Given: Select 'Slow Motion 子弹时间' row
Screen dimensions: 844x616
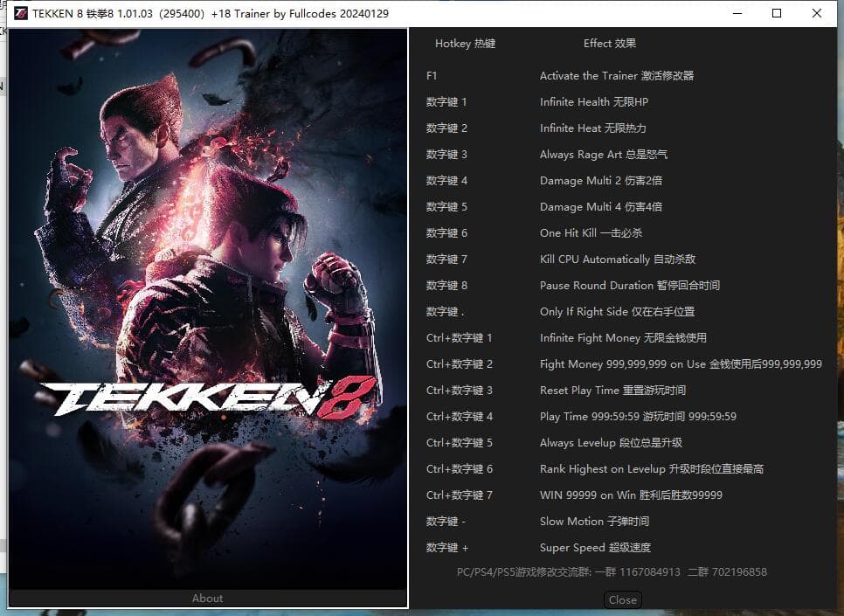Looking at the screenshot, I should (595, 522).
